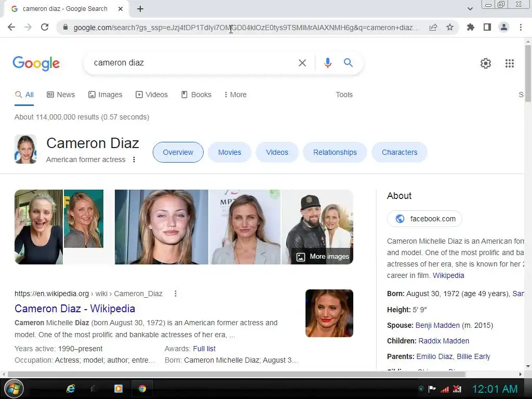Open the search Tools options
This screenshot has width=532, height=399.
(x=344, y=95)
